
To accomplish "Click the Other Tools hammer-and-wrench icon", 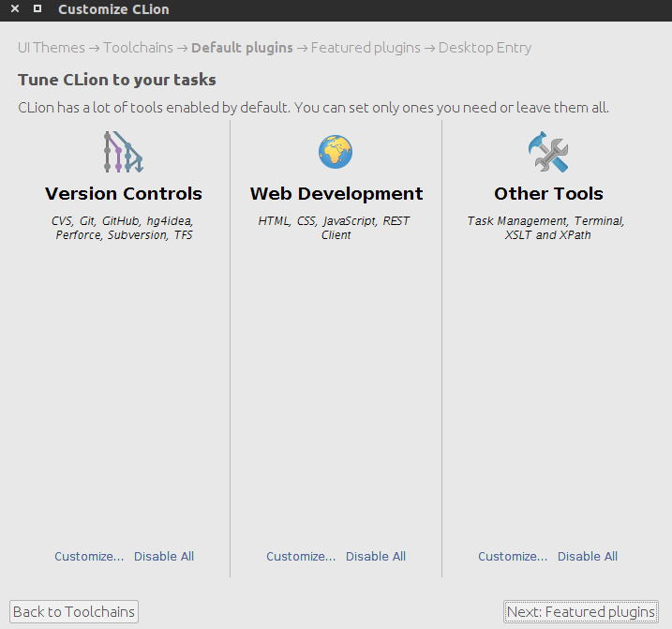I will 548,152.
